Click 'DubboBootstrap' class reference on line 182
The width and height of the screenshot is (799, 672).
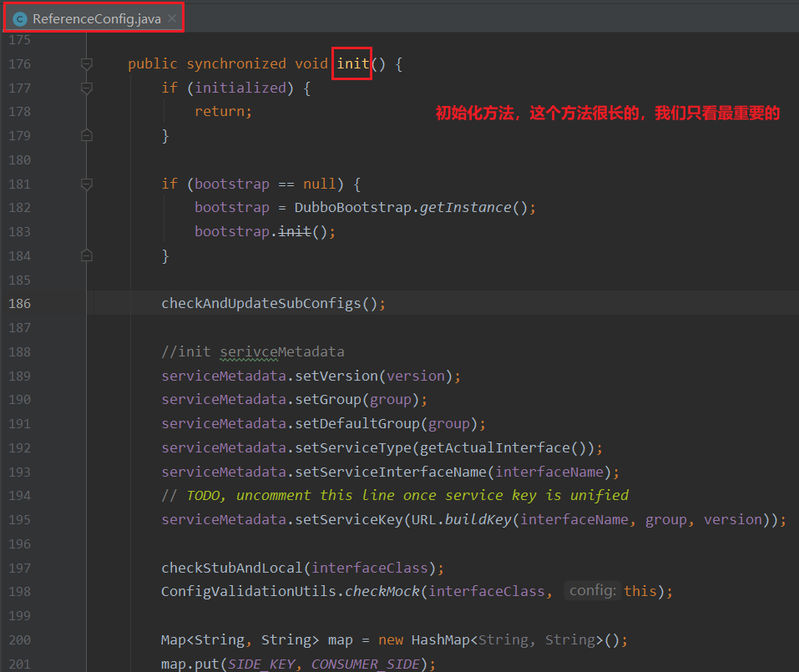(352, 207)
